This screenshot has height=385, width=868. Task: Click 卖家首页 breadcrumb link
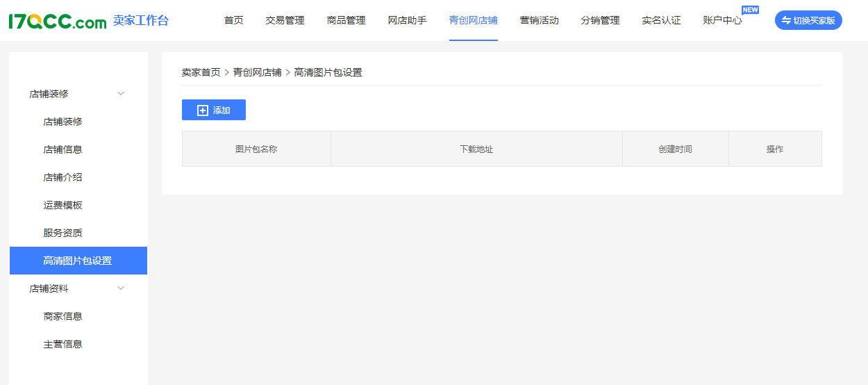pyautogui.click(x=201, y=72)
